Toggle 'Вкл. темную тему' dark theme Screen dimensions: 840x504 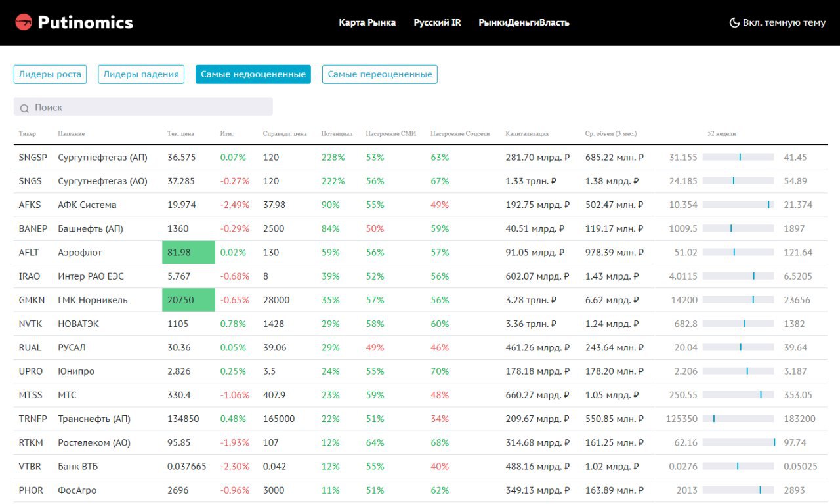[778, 22]
